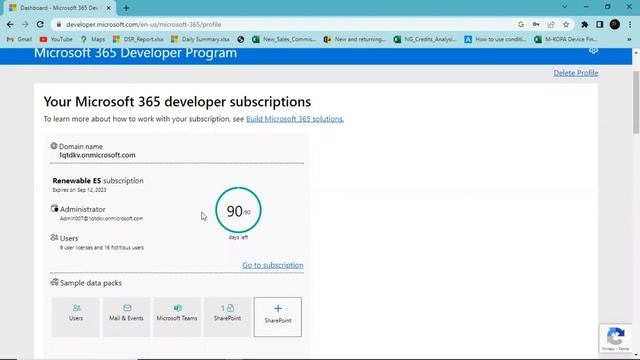
Task: Click the Microsoft 365 Developer Program heading
Action: [136, 53]
